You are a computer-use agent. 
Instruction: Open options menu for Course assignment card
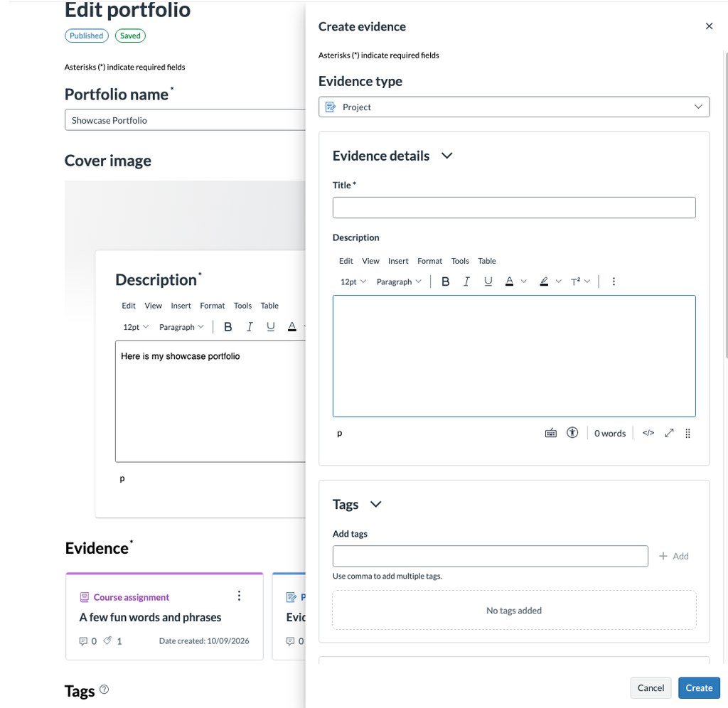239,596
